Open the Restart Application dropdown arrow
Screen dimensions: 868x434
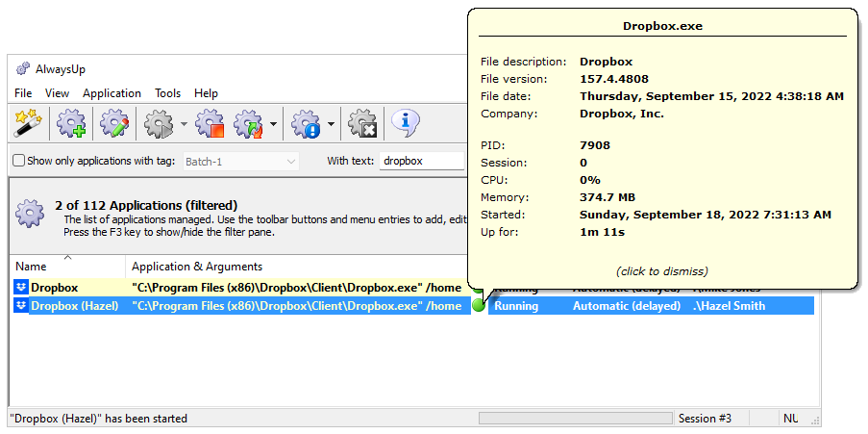point(273,123)
